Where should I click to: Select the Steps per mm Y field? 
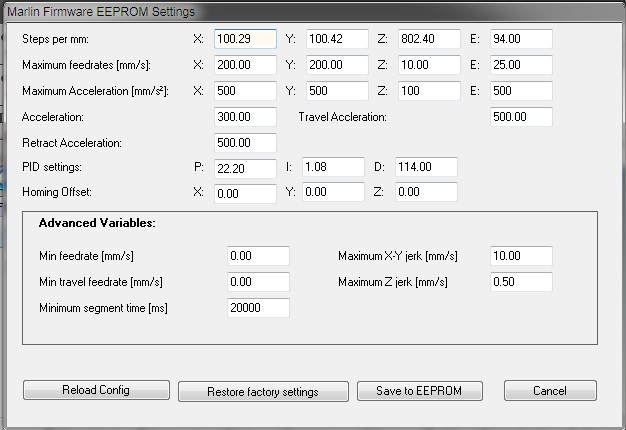click(x=334, y=40)
